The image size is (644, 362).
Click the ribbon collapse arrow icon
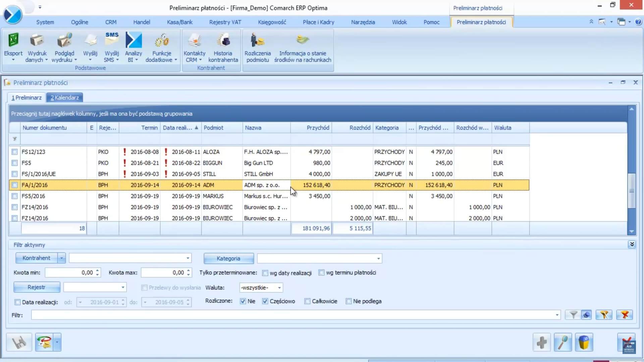pyautogui.click(x=591, y=21)
